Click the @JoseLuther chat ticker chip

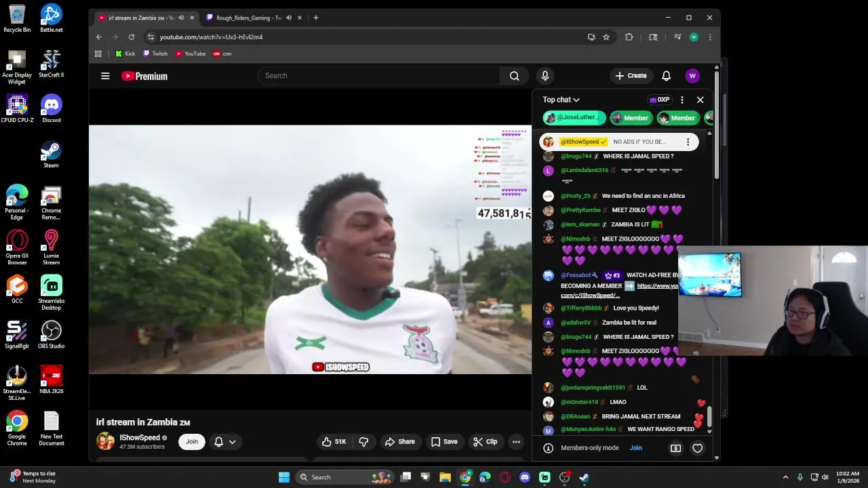coord(574,118)
